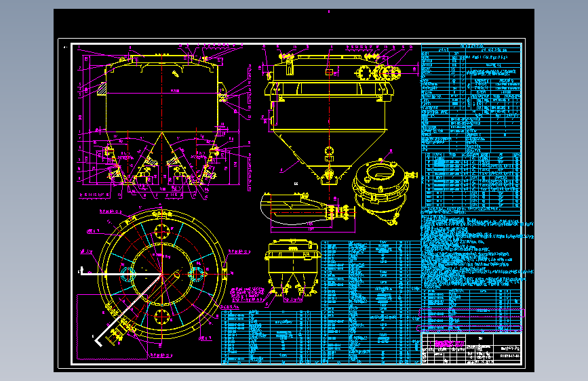The image size is (588, 381).
Task: Select the tall cyan parts list beside small elevation
Action: click(371, 302)
